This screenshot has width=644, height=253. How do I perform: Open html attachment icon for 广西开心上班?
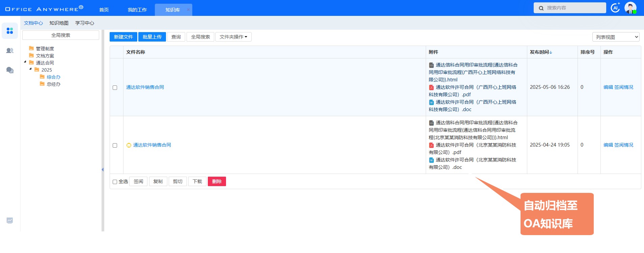pos(431,65)
